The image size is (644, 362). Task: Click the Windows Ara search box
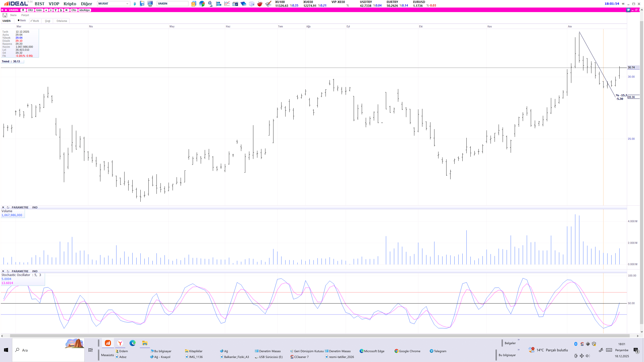pos(48,350)
